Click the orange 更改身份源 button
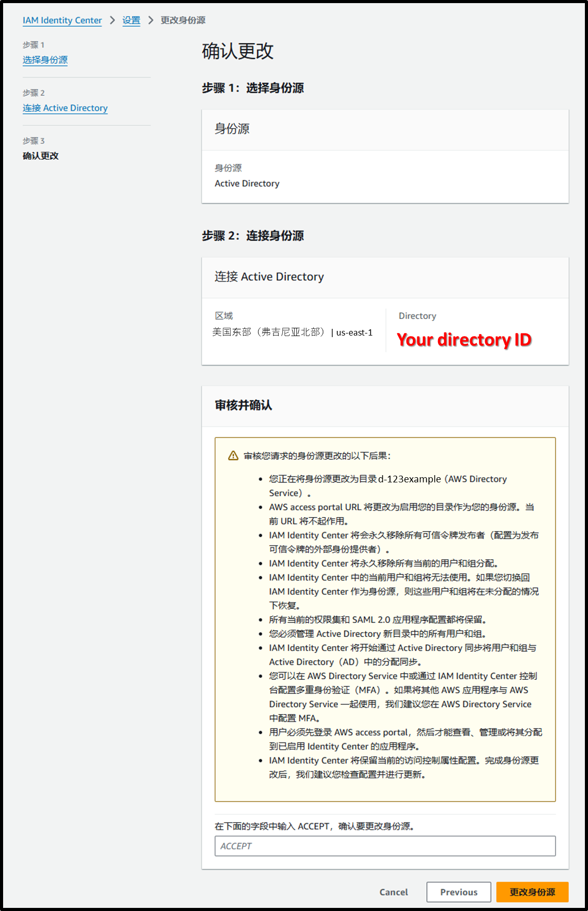This screenshot has width=588, height=911. pyautogui.click(x=532, y=892)
